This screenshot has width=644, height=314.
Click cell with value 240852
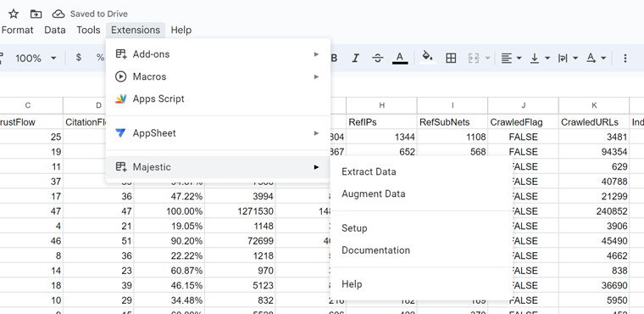pyautogui.click(x=594, y=211)
